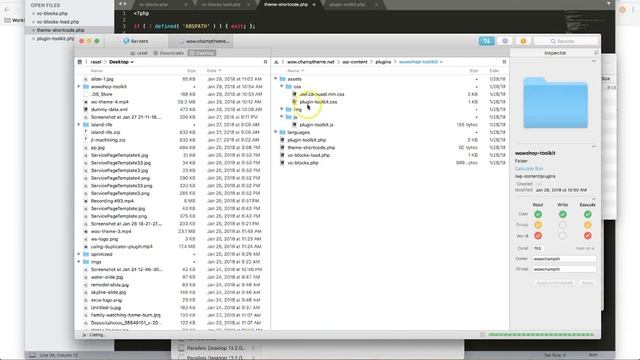Screen dimensions: 640x360
Task: Toggle World Read permission
Action: click(538, 236)
